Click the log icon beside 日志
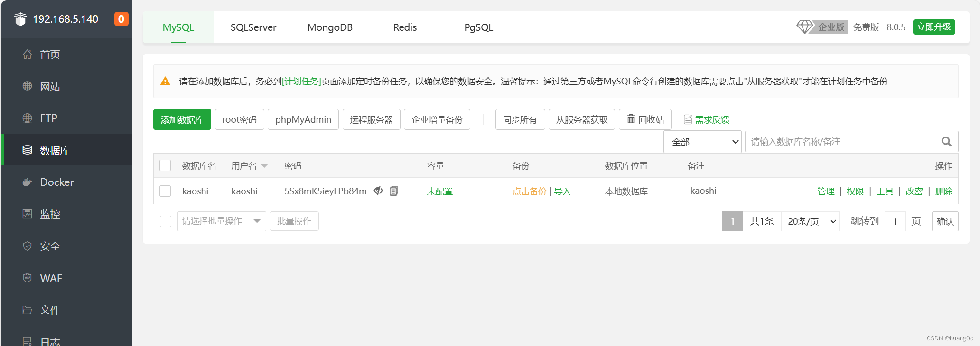Image resolution: width=980 pixels, height=346 pixels. [x=28, y=341]
